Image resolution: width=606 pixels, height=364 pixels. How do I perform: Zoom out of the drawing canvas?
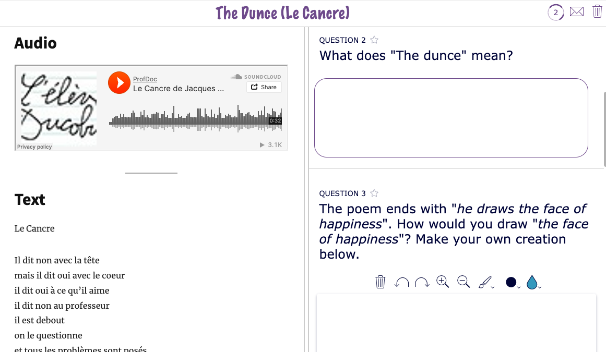click(463, 282)
